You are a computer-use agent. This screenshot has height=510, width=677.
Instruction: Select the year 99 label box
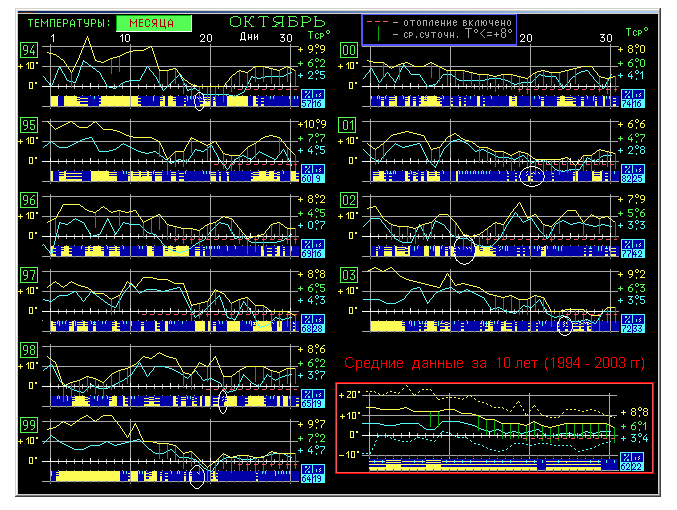click(x=29, y=425)
